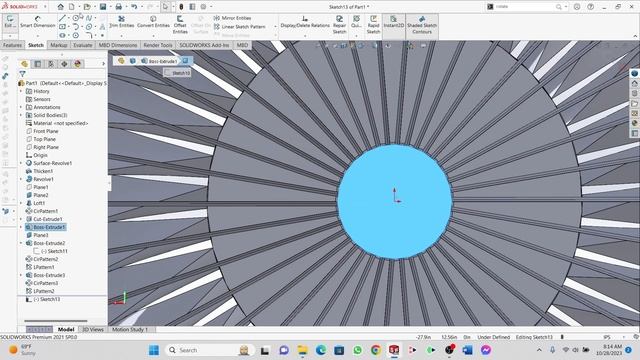Viewport: 640px width, 360px height.
Task: Click the Boss-Extrude1 breadcrumb in viewport
Action: pyautogui.click(x=159, y=61)
